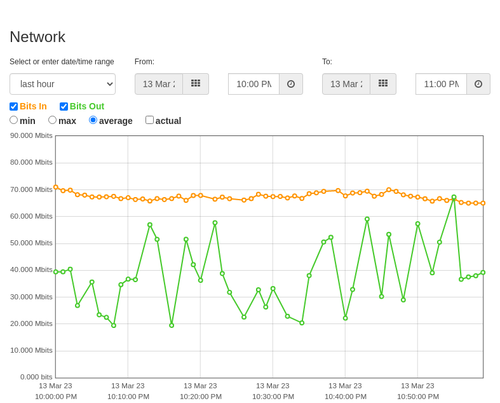Image resolution: width=500 pixels, height=403 pixels.
Task: Click the first orange Bits In point at 10:00 PM
Action: (x=56, y=187)
